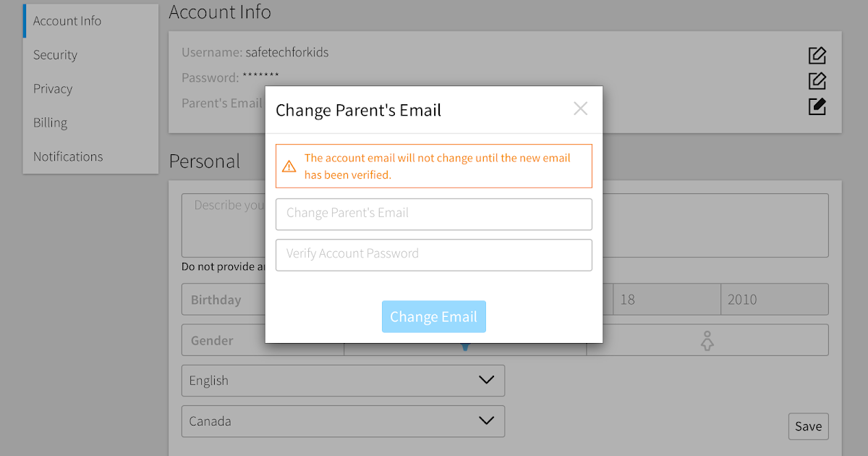Click the edit icon for Parent's Email
The height and width of the screenshot is (456, 868).
pyautogui.click(x=817, y=106)
